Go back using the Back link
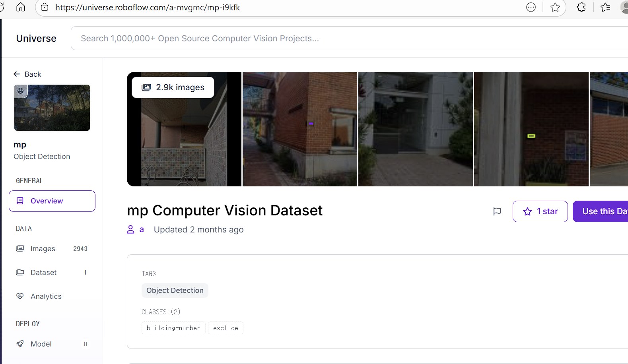The image size is (628, 364). 27,74
